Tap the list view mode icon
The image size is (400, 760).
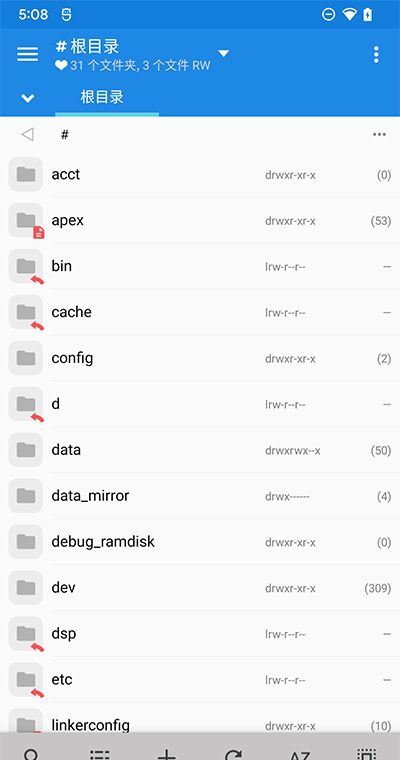pos(99,754)
